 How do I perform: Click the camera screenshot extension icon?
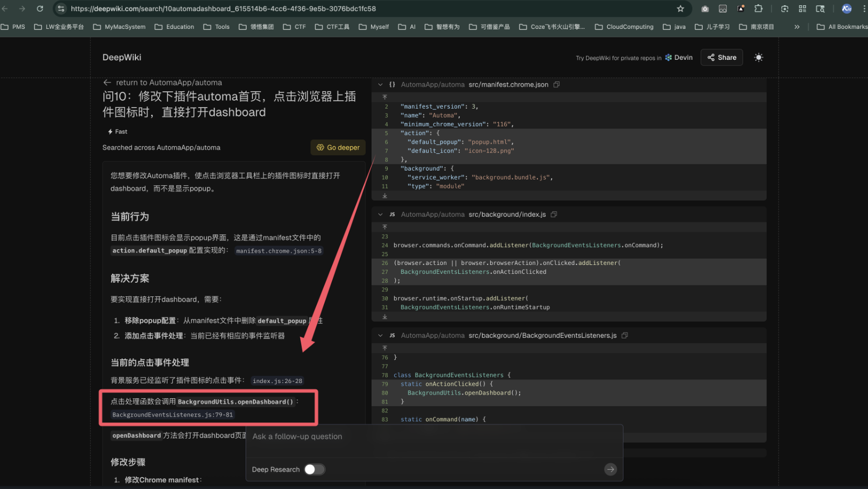pyautogui.click(x=705, y=8)
